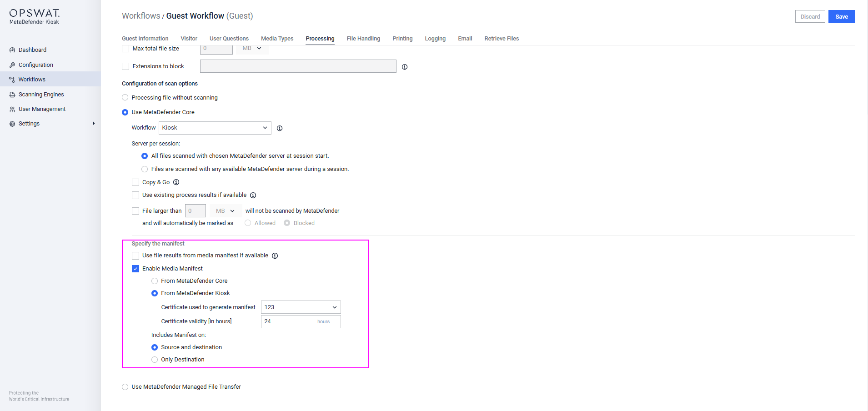
Task: Click Certificate validity hours field
Action: pyautogui.click(x=301, y=321)
